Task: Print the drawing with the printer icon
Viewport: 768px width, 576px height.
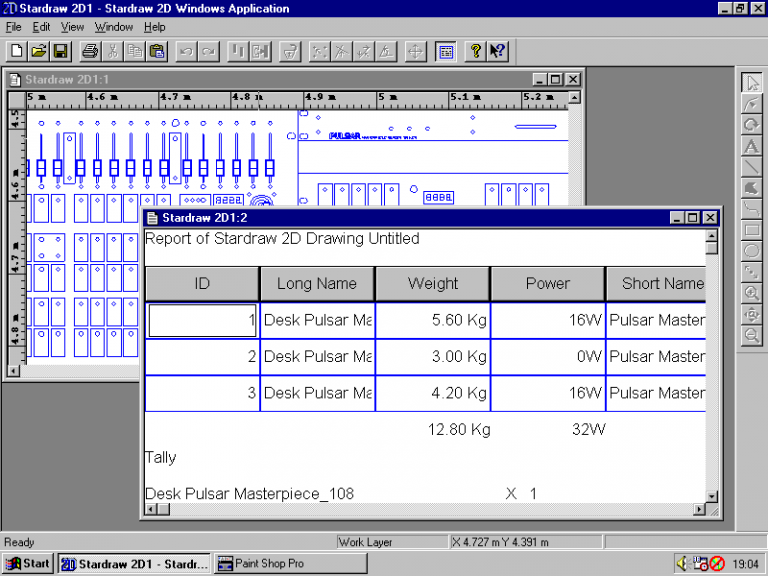Action: [x=90, y=50]
